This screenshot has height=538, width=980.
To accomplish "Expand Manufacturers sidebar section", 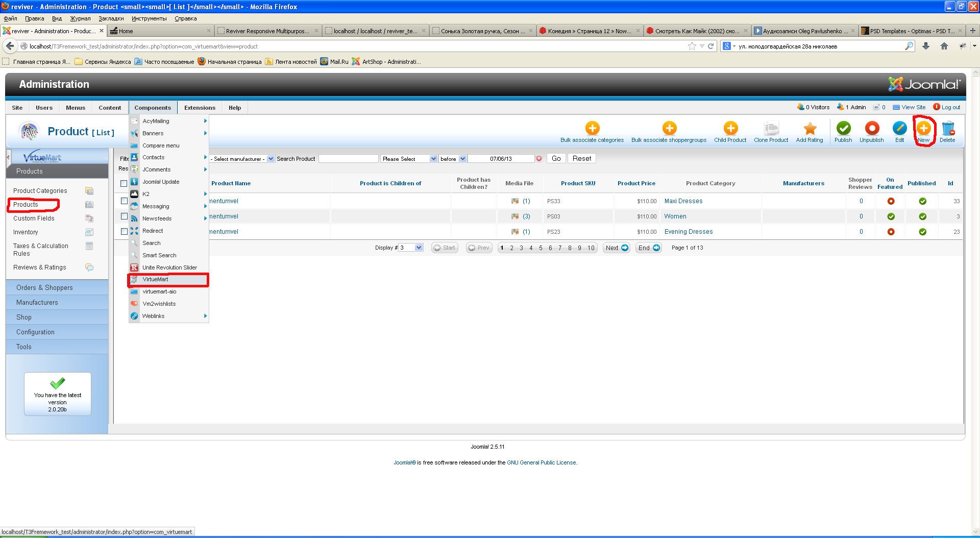I will (57, 303).
